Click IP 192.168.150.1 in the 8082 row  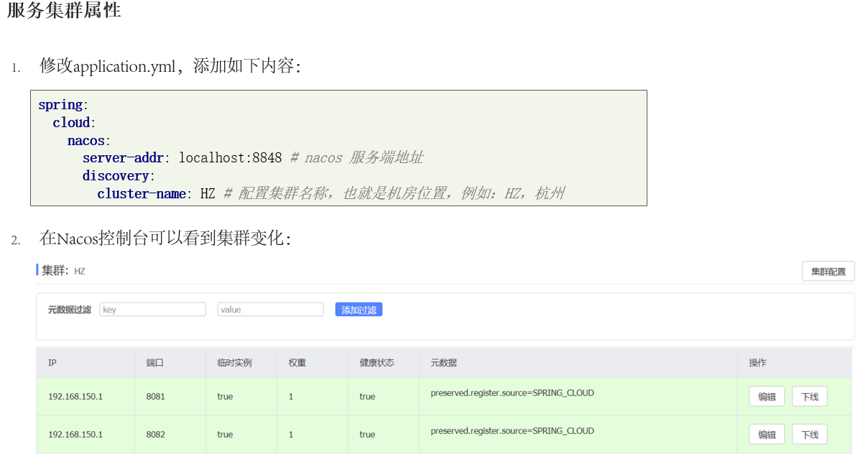75,435
